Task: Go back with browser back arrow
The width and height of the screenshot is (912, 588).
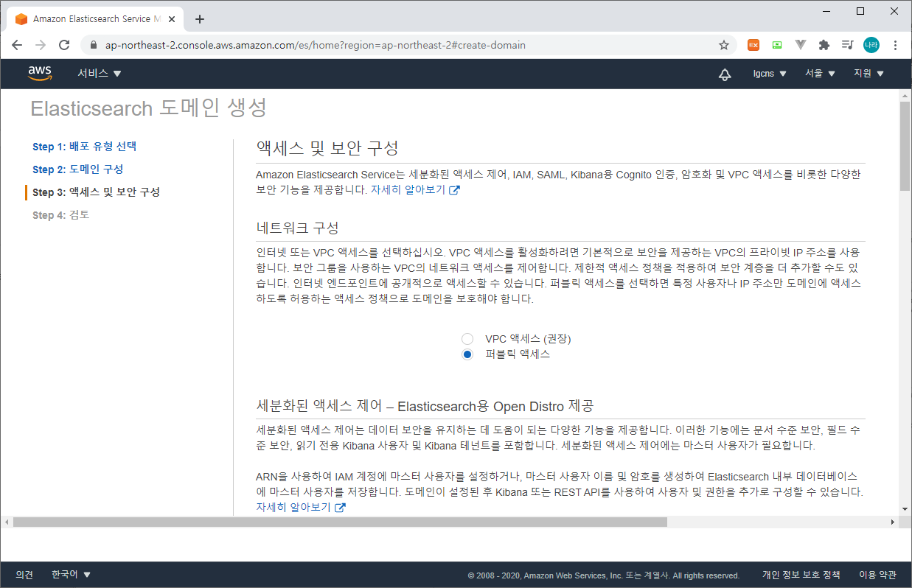Action: coord(17,45)
